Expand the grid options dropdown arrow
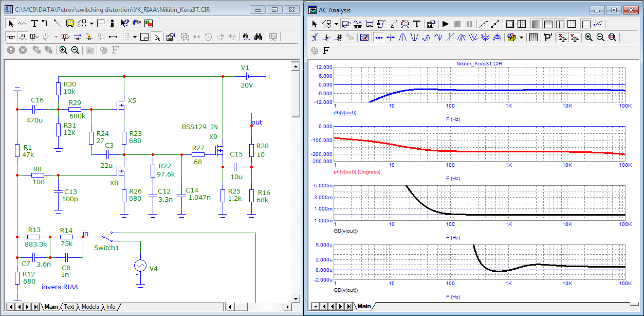The image size is (644, 316). point(135,37)
